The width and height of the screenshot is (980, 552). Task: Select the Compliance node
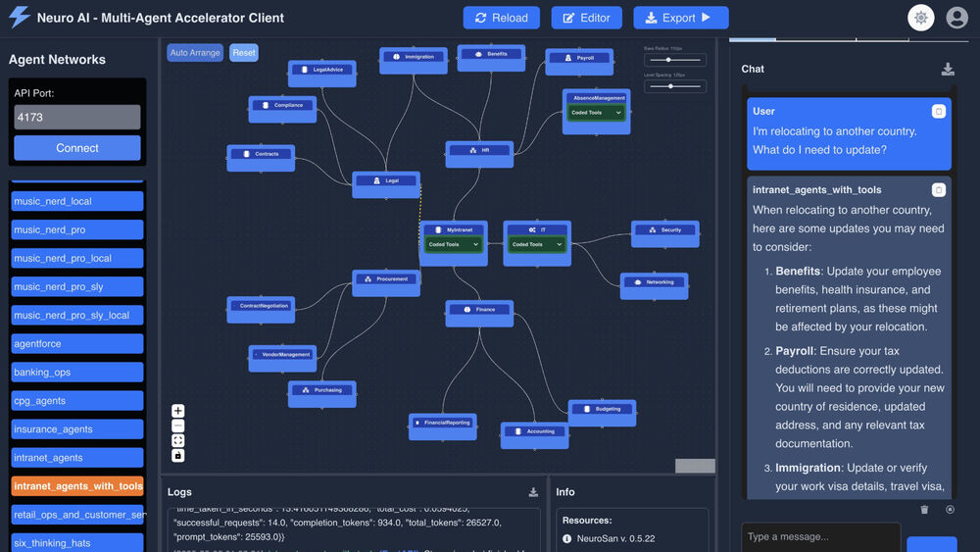(282, 109)
